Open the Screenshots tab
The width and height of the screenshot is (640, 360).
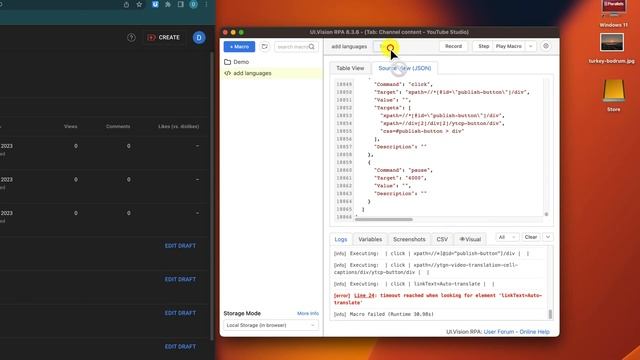coord(409,239)
